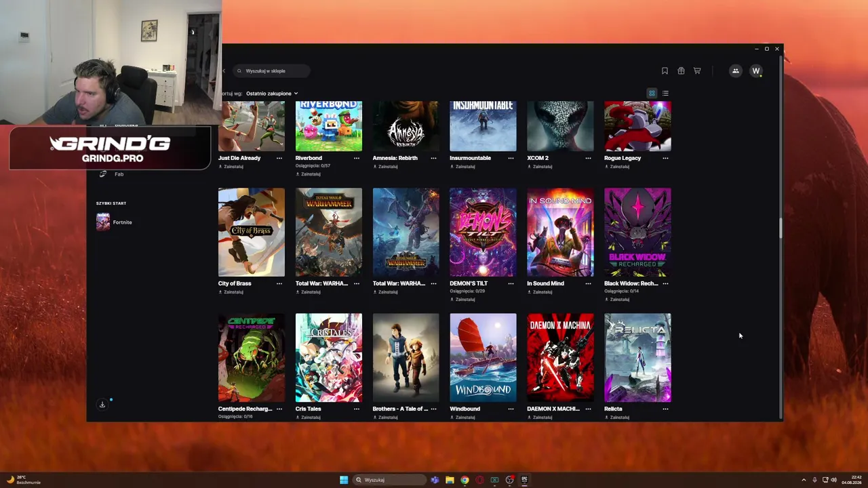Select the Riverbond cover art

coord(329,126)
